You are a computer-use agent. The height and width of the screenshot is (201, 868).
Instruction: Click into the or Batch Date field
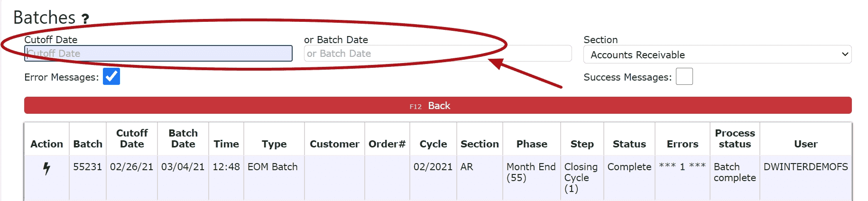[438, 54]
